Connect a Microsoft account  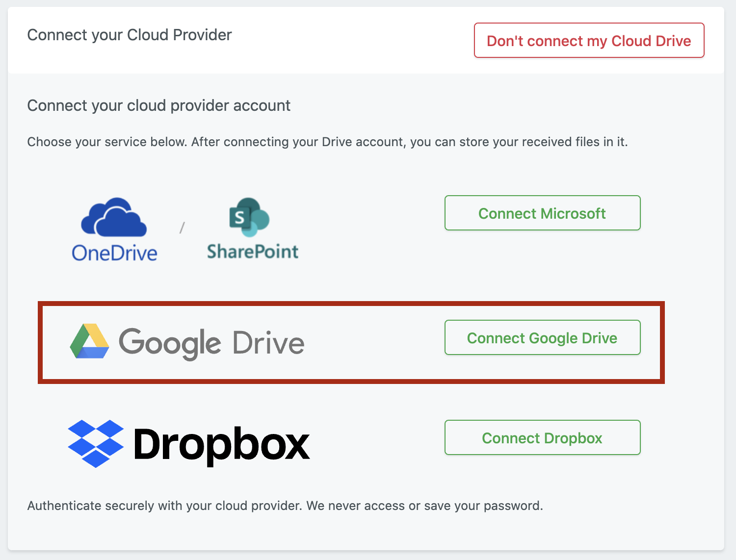[542, 213]
